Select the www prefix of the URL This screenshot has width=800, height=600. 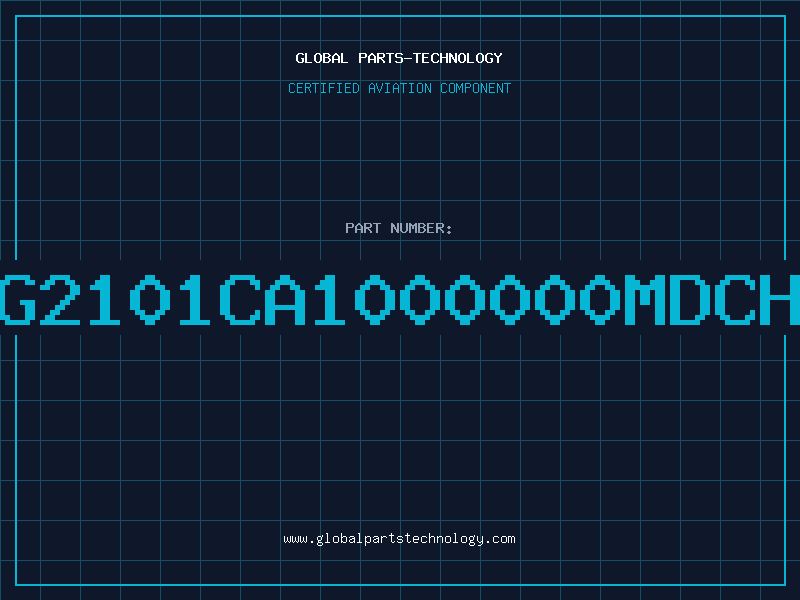point(295,539)
